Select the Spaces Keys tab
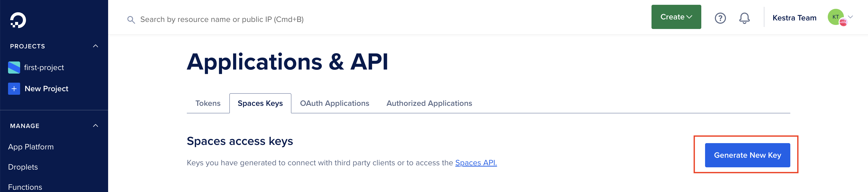Screen dimensions: 868x192 pos(260,103)
